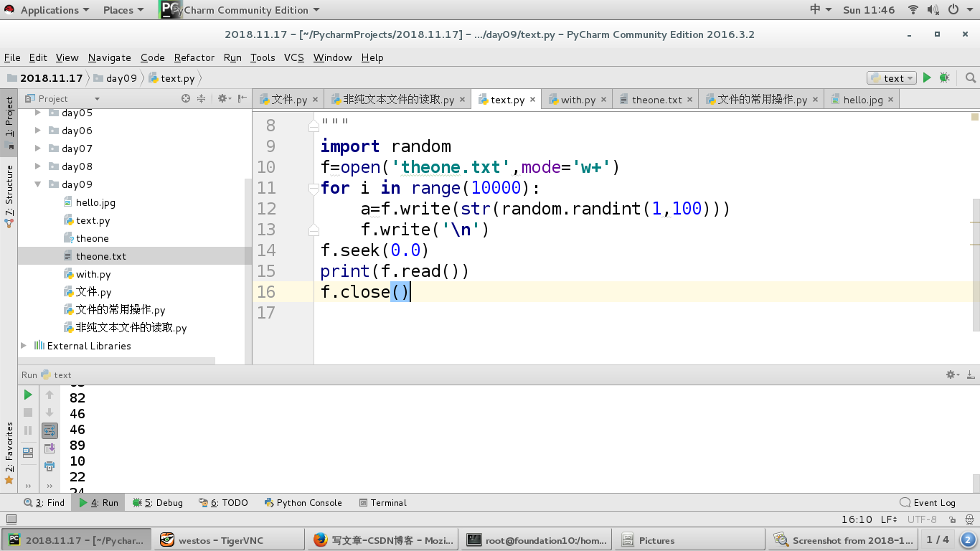
Task: Click scroll from source target icon
Action: point(186,98)
